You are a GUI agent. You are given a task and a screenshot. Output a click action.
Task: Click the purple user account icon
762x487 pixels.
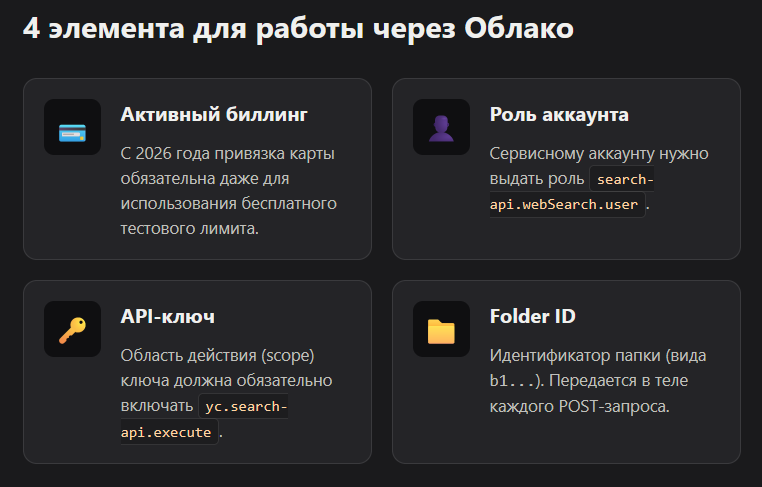(x=441, y=127)
